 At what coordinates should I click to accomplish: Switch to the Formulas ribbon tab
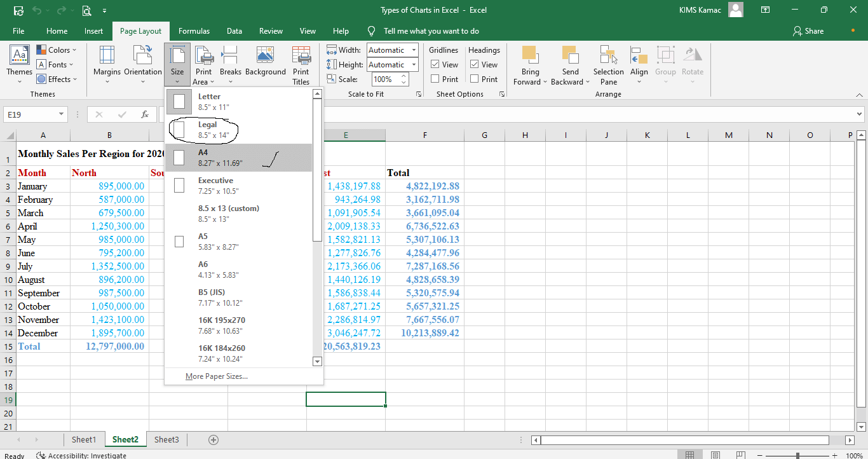pos(194,31)
